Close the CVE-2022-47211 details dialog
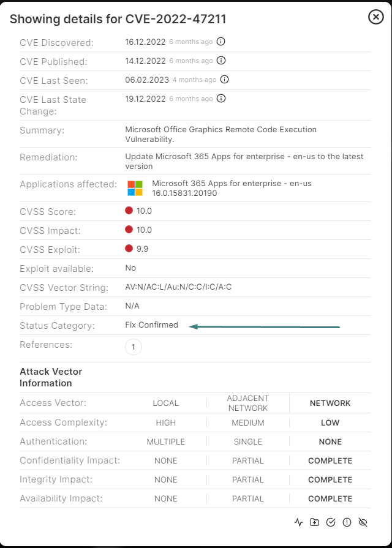 click(x=376, y=17)
